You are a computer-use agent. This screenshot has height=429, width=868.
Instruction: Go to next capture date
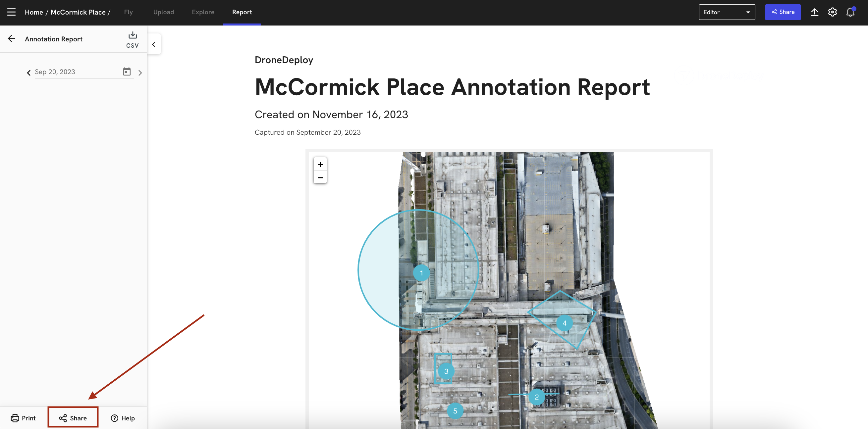tap(140, 72)
